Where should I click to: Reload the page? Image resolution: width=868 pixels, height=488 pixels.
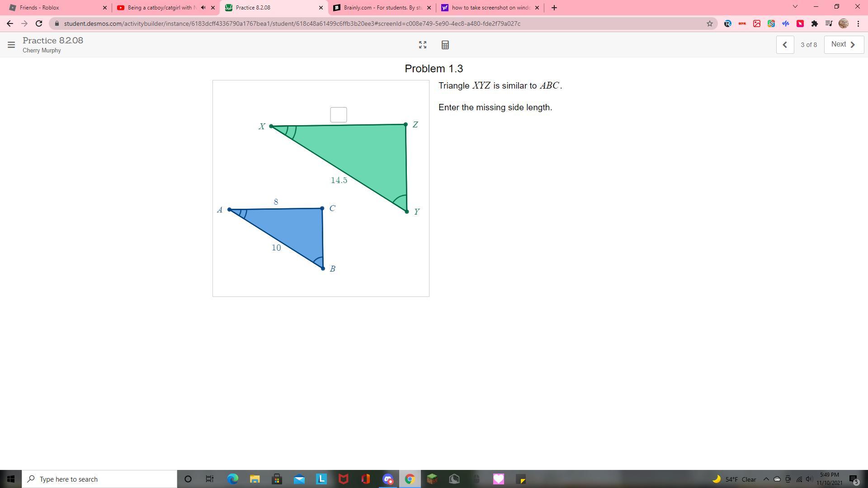pos(39,23)
